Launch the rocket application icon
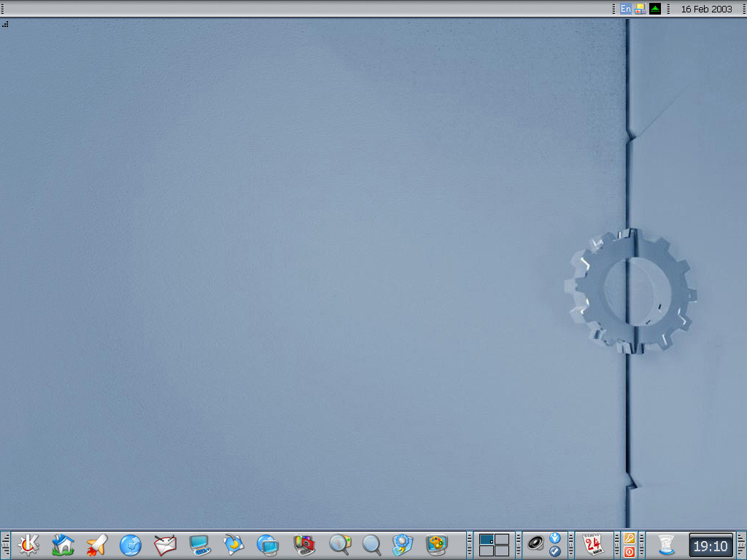Screen dimensions: 747x560 point(97,545)
